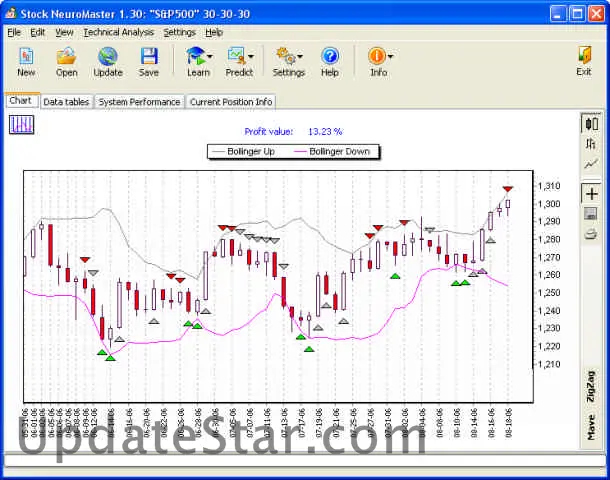Save using the floppy disk Save icon

click(x=149, y=57)
